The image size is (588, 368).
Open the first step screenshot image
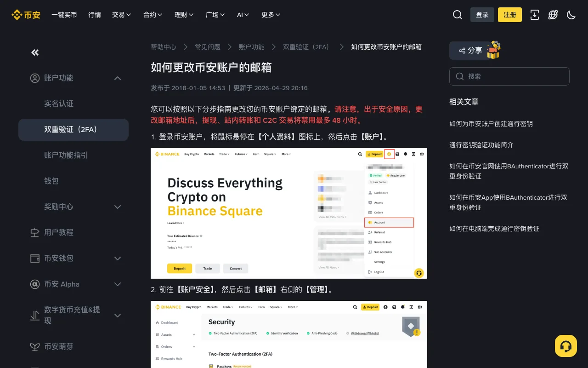click(x=289, y=213)
